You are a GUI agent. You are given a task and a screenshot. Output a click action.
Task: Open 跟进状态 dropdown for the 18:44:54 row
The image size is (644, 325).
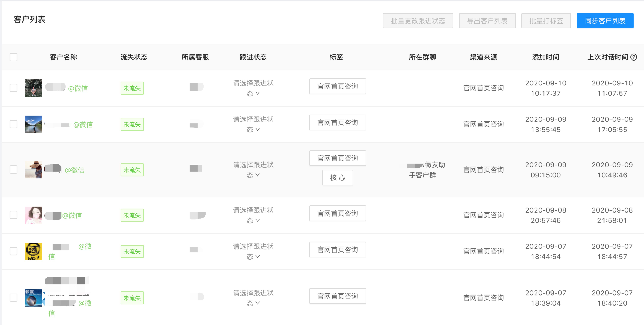click(x=253, y=251)
